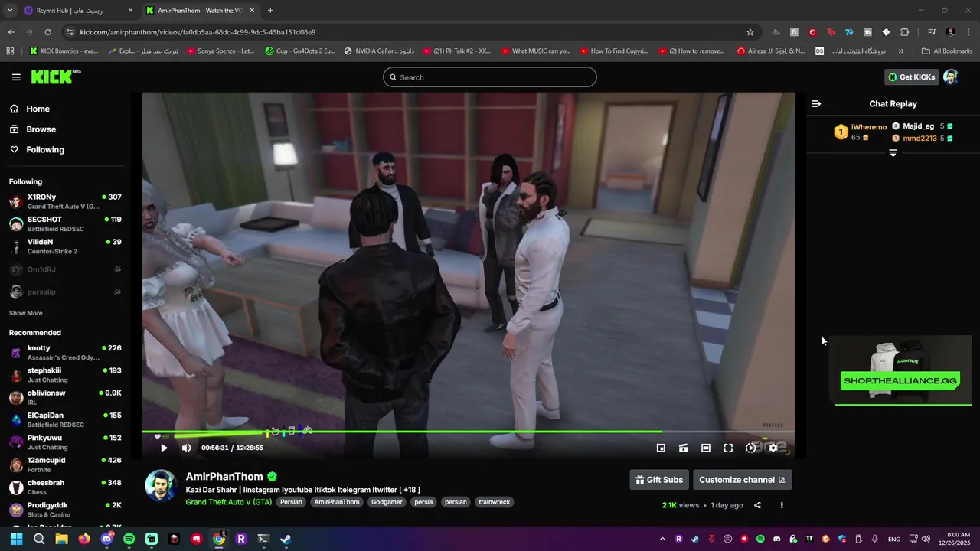The width and height of the screenshot is (980, 551).
Task: Click Customize channel button
Action: (742, 480)
